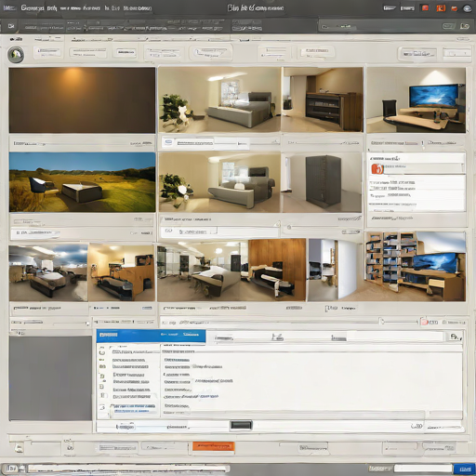Click the slider handle on the long timeline bar
This screenshot has width=476, height=476.
(x=382, y=322)
